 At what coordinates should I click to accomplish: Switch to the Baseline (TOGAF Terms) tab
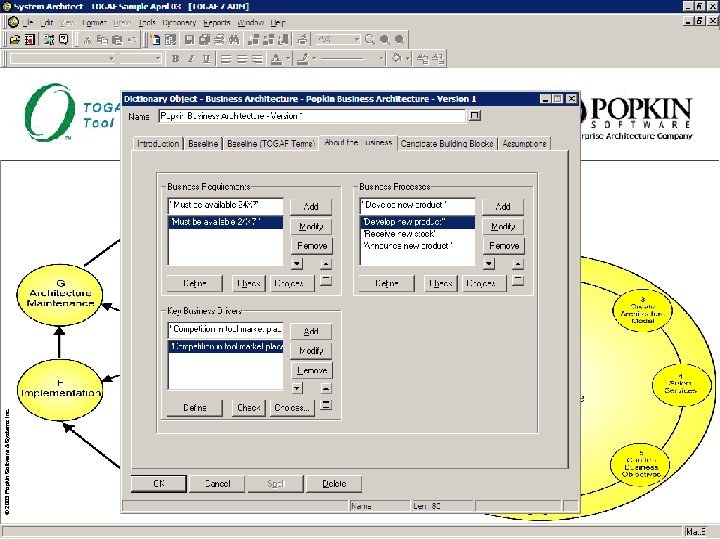(271, 144)
